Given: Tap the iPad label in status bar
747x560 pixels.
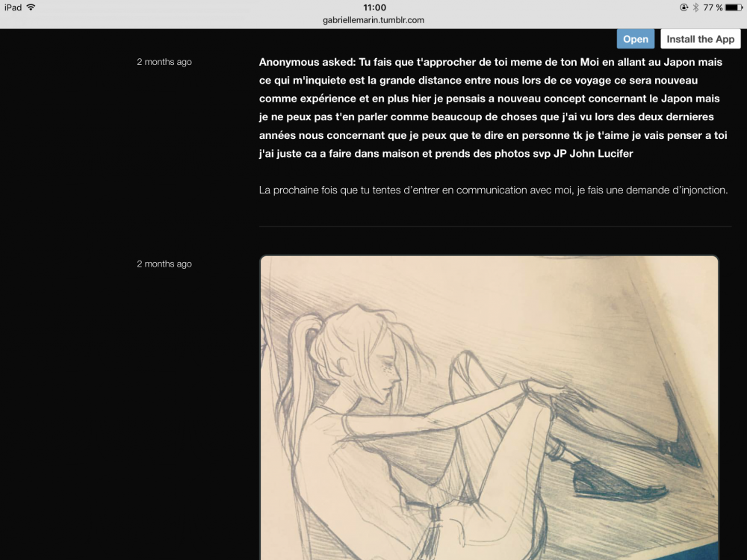Looking at the screenshot, I should (13, 7).
